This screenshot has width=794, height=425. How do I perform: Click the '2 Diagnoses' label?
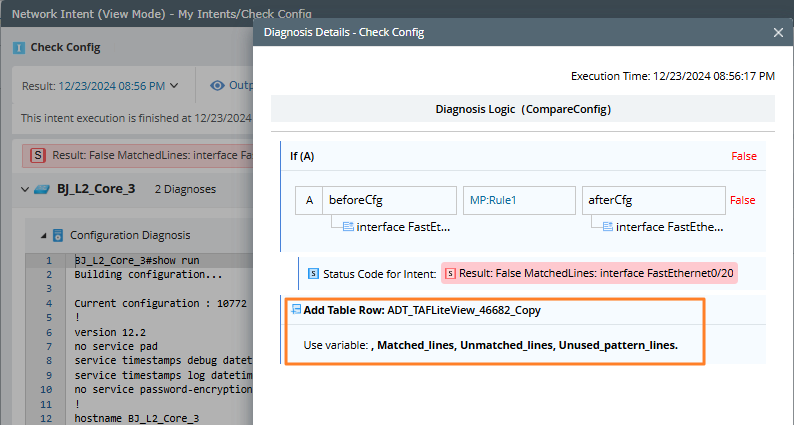(185, 189)
